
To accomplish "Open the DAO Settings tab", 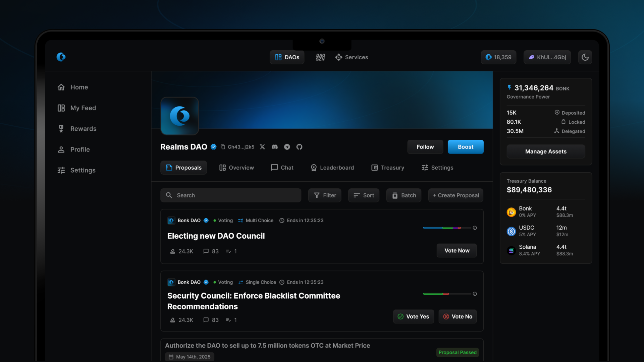I will [437, 168].
